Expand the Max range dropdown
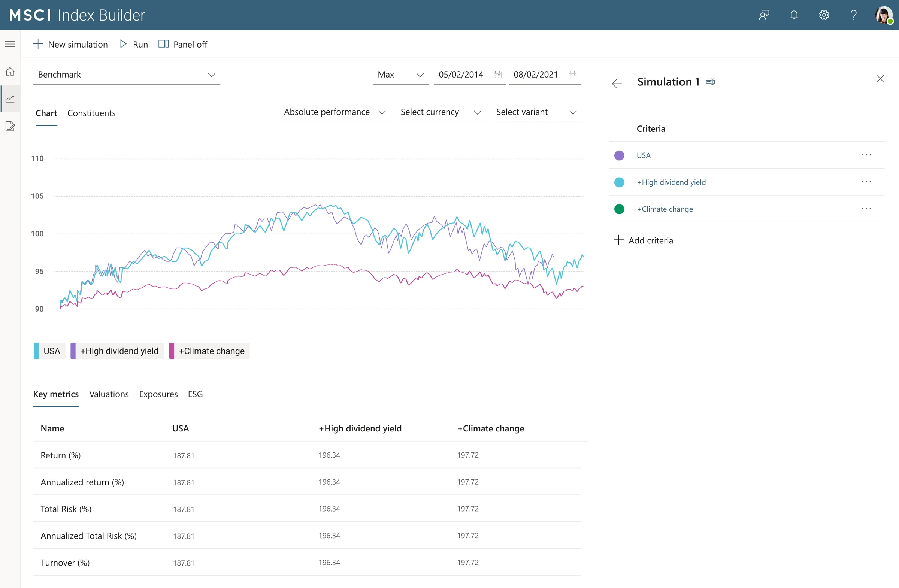The image size is (899, 588). (400, 75)
